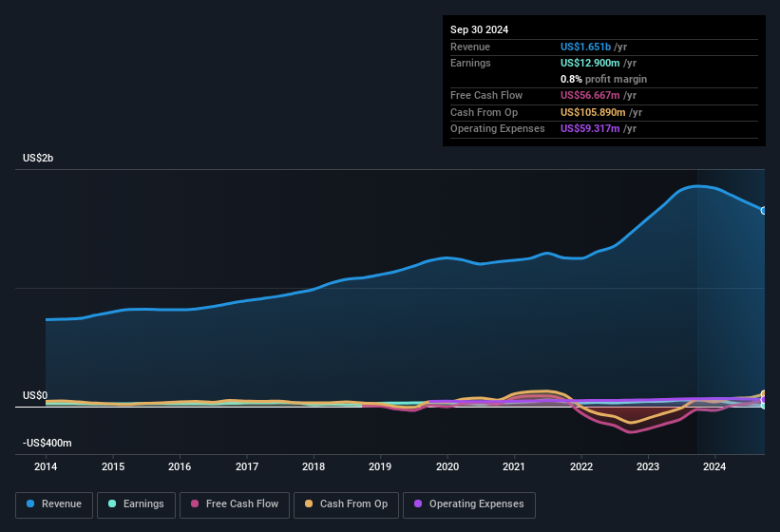Click the Revenue data point marker at Sep 2024
Viewport: 780px width, 532px height.
(x=764, y=211)
